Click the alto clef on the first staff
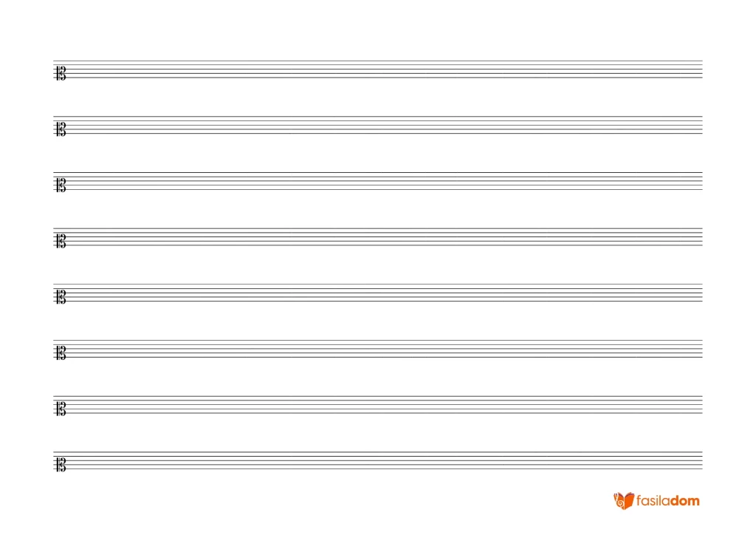The image size is (756, 535). 61,73
